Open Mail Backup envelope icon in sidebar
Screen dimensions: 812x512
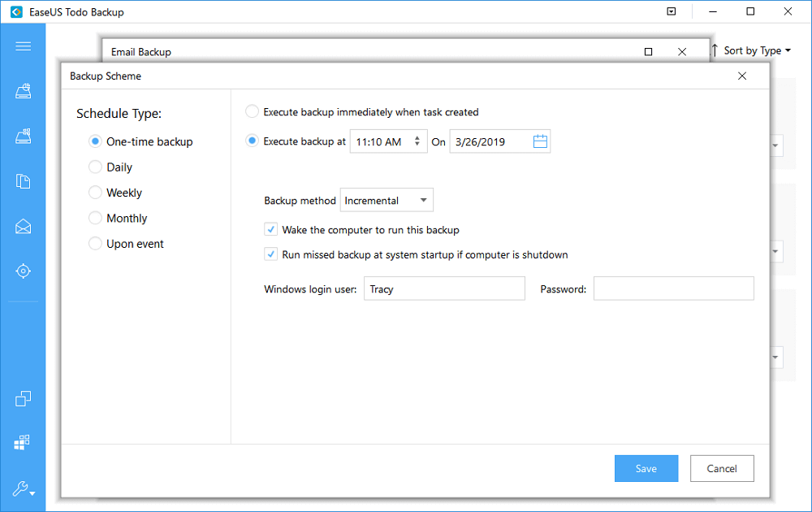click(23, 227)
